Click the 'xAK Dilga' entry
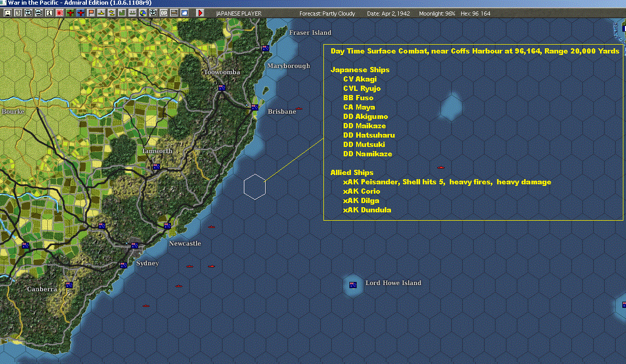Screen dimensions: 626x364 361,200
